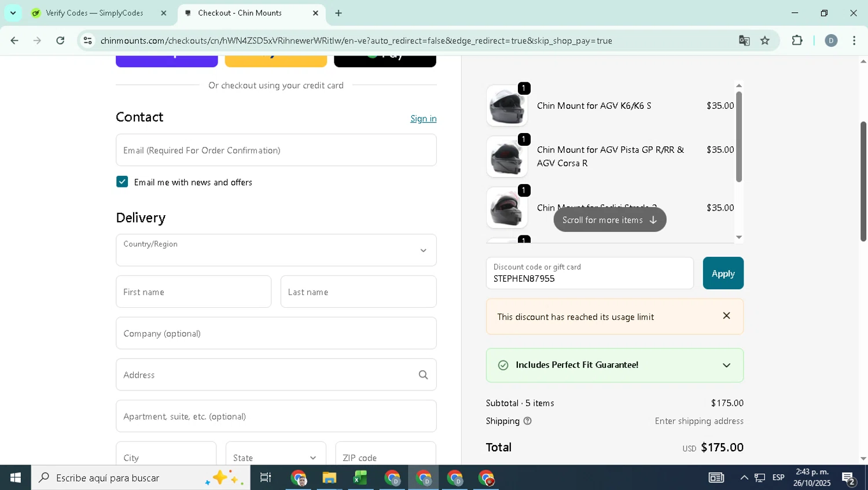Screen dimensions: 868x490
Task: Open Task View on the taskbar
Action: [x=266, y=478]
